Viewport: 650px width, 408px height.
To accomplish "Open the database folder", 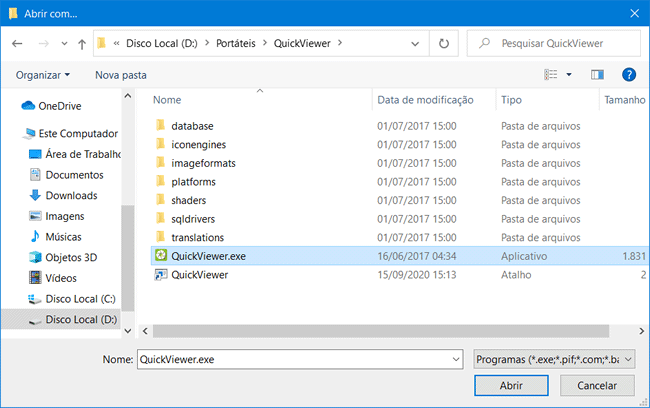I will tap(192, 126).
